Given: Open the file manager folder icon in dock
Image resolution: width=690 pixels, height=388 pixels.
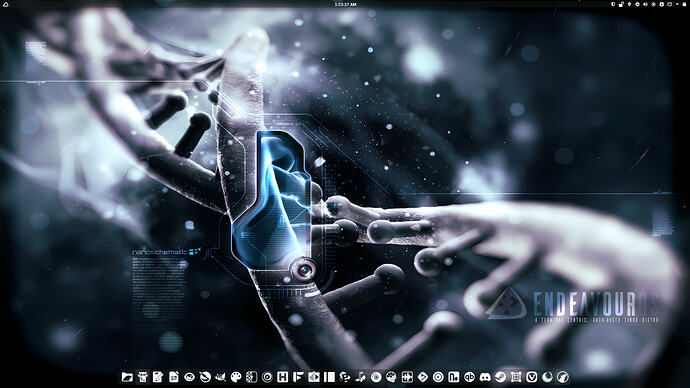Looking at the screenshot, I should (x=127, y=377).
